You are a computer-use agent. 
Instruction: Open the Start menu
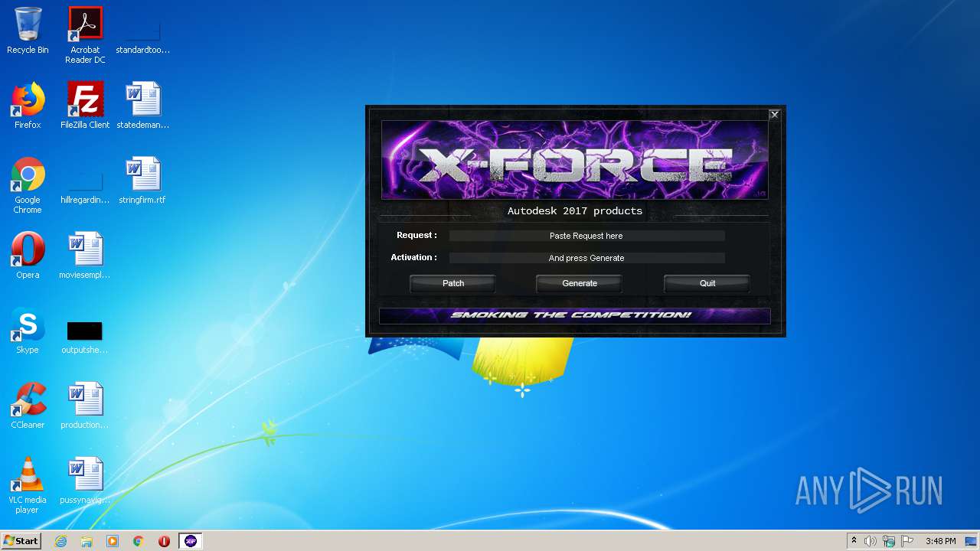pyautogui.click(x=21, y=541)
